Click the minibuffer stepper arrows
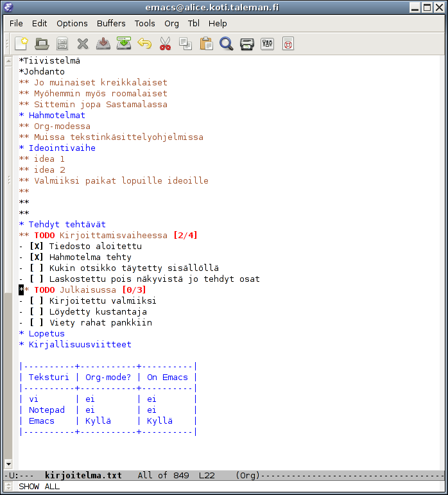Image resolution: width=448 pixels, height=495 pixels. (x=9, y=487)
